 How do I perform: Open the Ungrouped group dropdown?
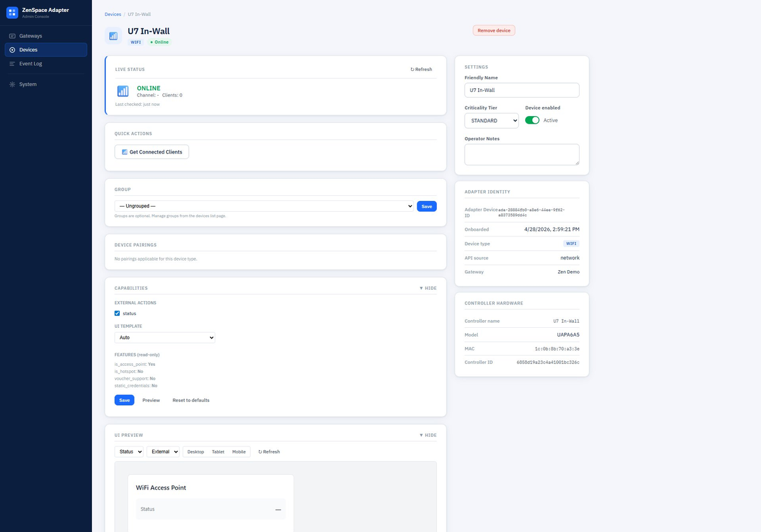coord(264,206)
